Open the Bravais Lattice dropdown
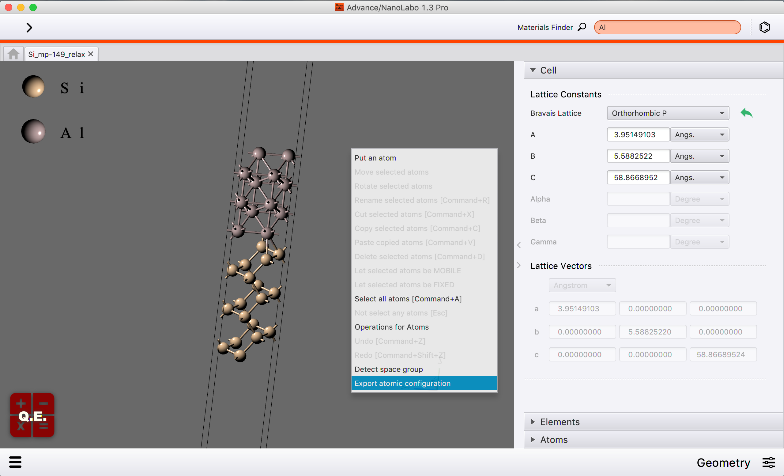This screenshot has height=476, width=784. tap(668, 113)
